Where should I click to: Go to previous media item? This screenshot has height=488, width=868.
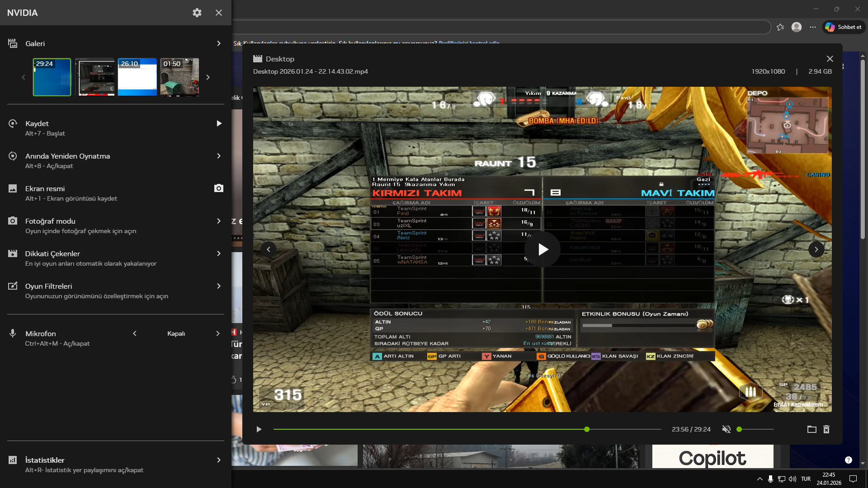coord(269,249)
